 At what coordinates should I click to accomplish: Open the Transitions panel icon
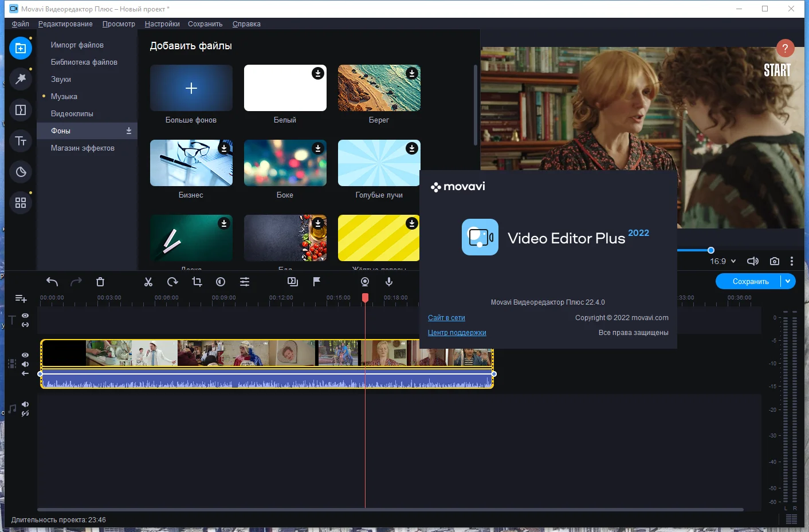21,110
